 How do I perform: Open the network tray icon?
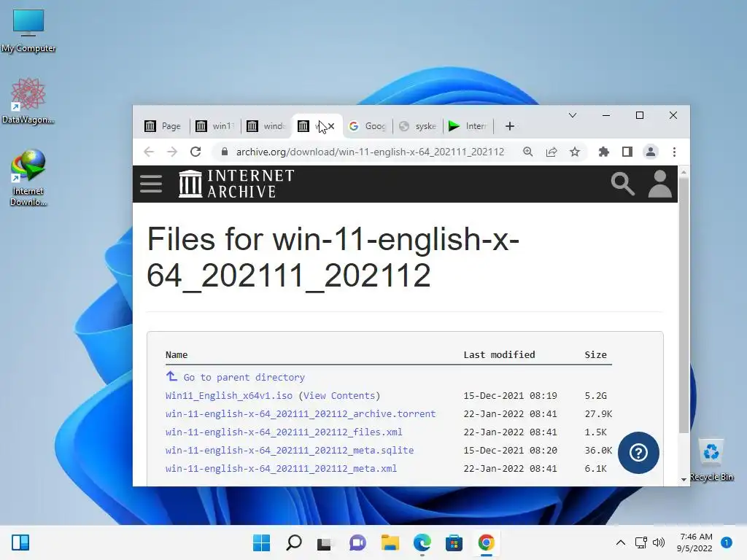tap(640, 542)
